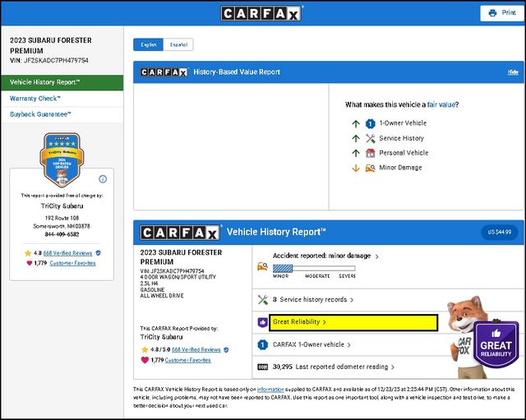Viewport: 526px width, 420px height.
Task: Click the 1-Owner Vehicle badge icon
Action: (x=371, y=123)
